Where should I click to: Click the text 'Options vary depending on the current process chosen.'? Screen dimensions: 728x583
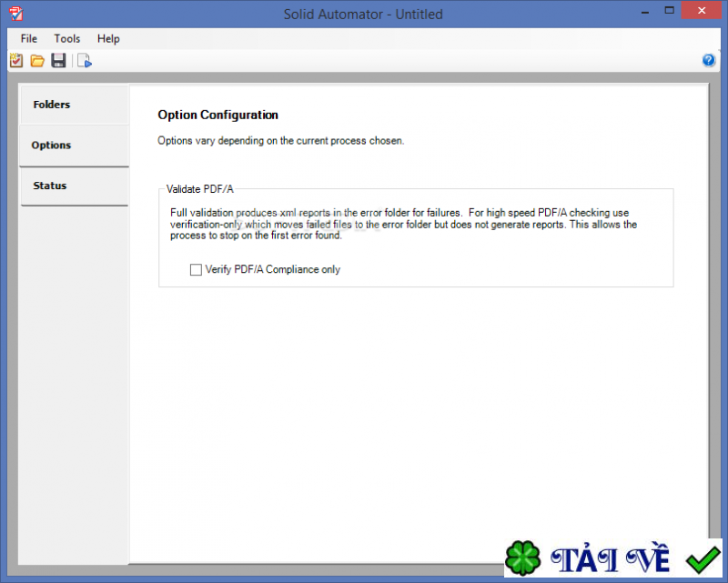click(281, 141)
